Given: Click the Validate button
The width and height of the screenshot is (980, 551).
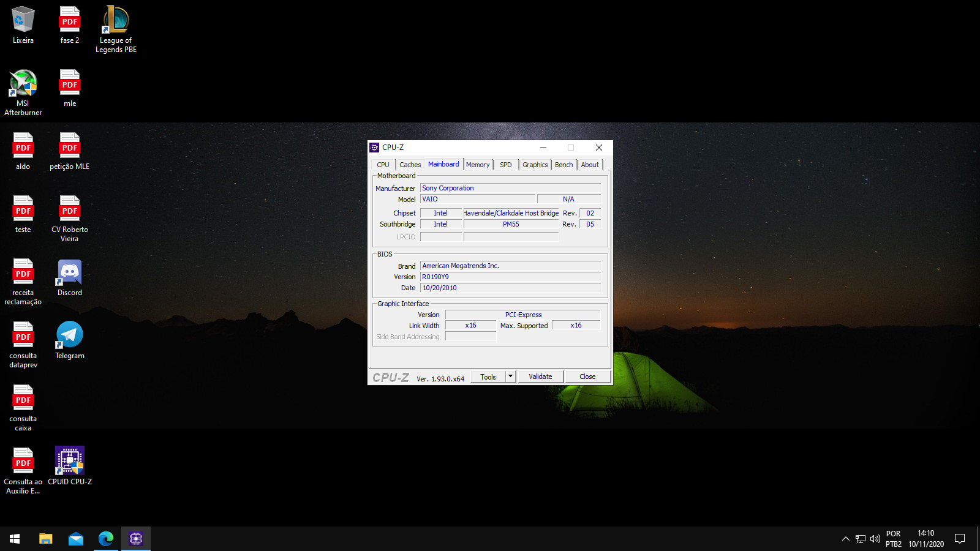Looking at the screenshot, I should (540, 377).
